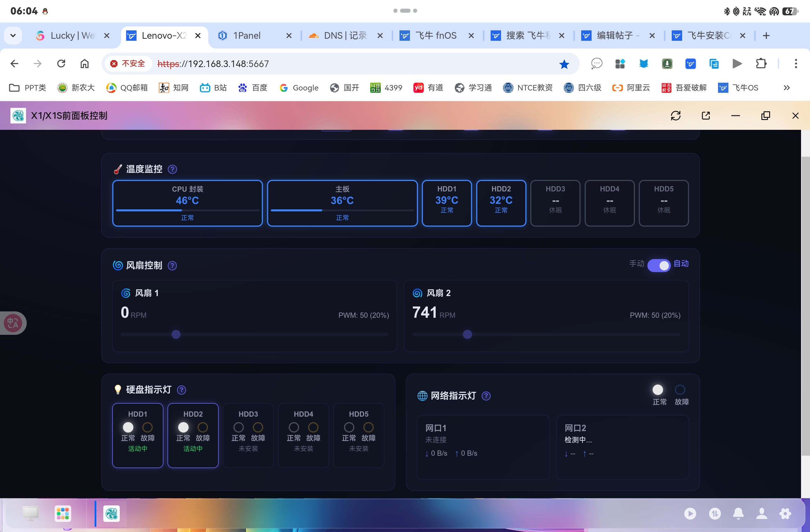Switch to the 飞牛 fnOS tab
The width and height of the screenshot is (810, 532).
click(436, 35)
